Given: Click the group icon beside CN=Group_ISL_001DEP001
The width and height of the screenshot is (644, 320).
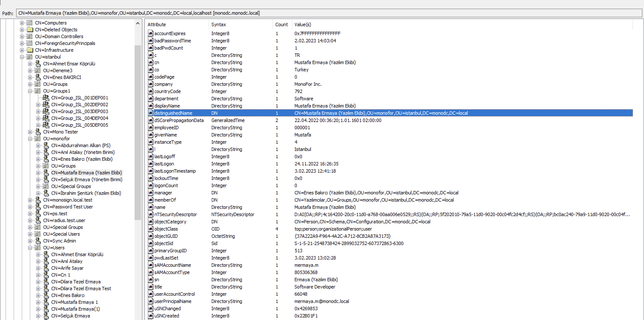Looking at the screenshot, I should pyautogui.click(x=46, y=98).
